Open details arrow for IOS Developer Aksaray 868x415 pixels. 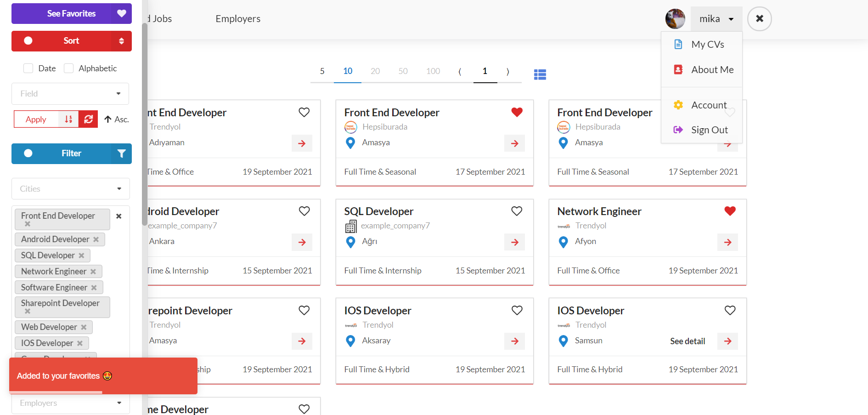coord(515,341)
